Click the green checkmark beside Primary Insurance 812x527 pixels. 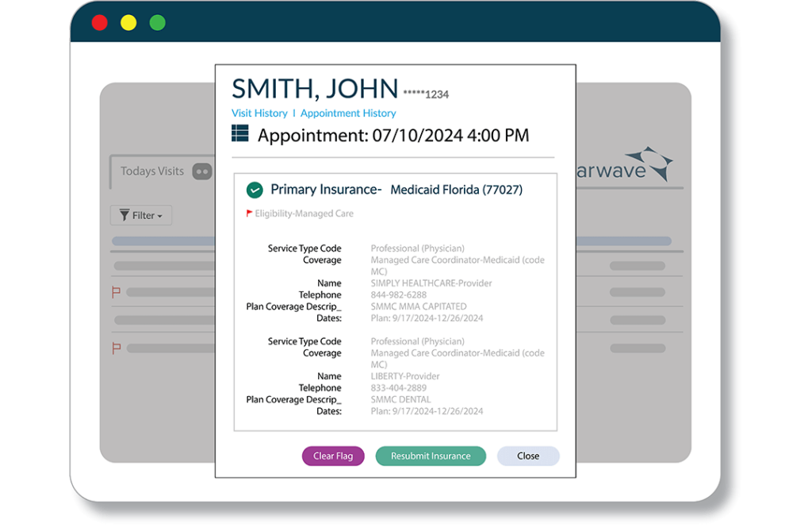tap(254, 190)
